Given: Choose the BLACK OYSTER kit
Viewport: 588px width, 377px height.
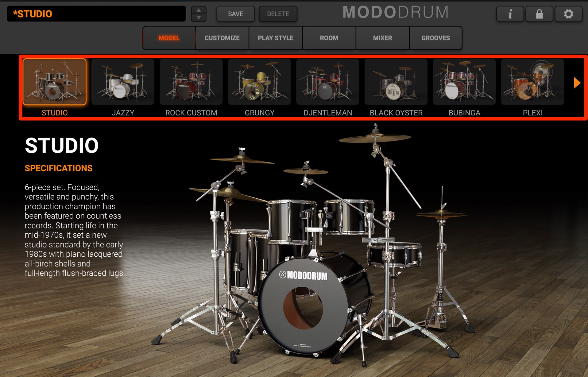Looking at the screenshot, I should pyautogui.click(x=396, y=82).
